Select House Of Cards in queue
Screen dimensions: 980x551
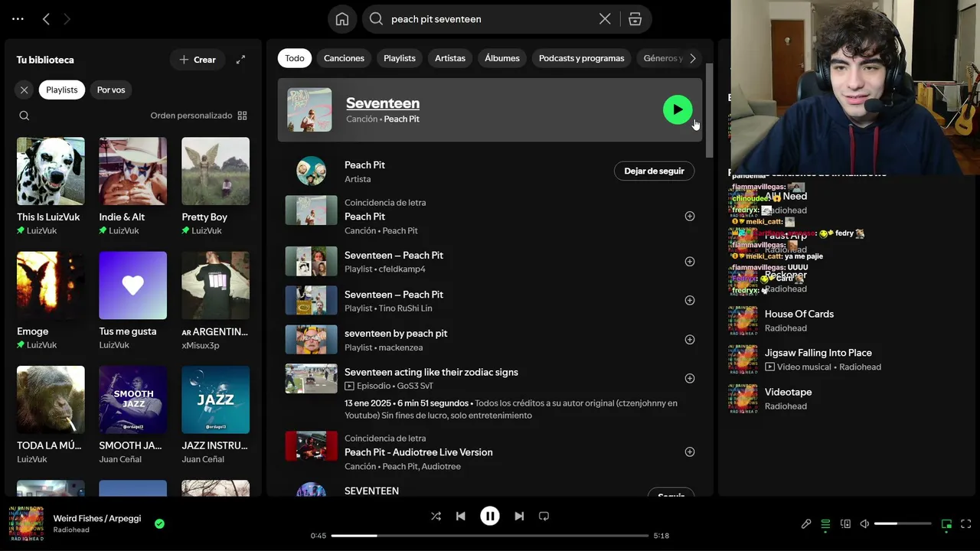[799, 315]
